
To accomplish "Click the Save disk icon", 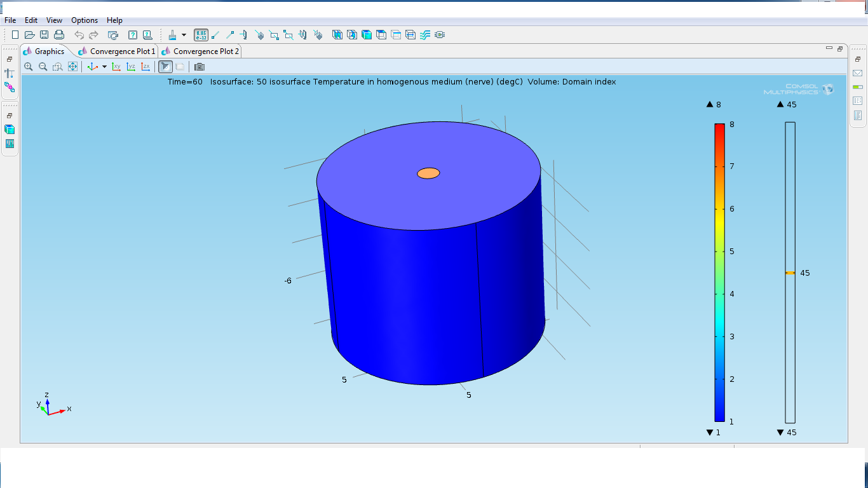I will pyautogui.click(x=44, y=35).
